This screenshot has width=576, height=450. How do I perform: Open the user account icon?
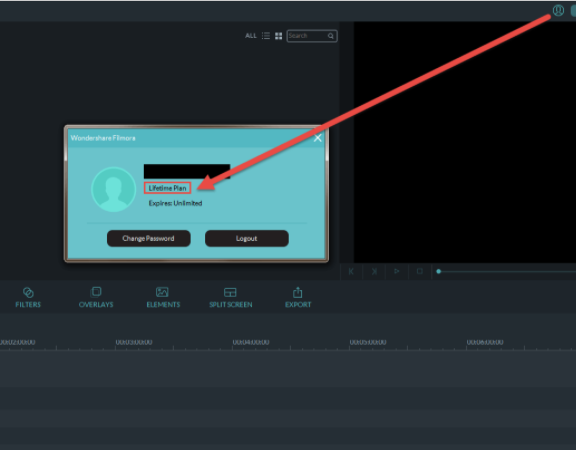tap(558, 10)
